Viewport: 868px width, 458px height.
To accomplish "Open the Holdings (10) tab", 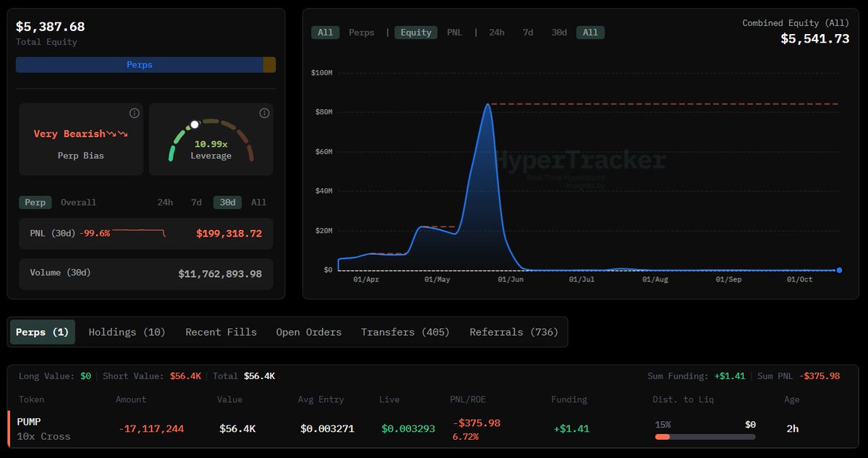I will pos(127,332).
